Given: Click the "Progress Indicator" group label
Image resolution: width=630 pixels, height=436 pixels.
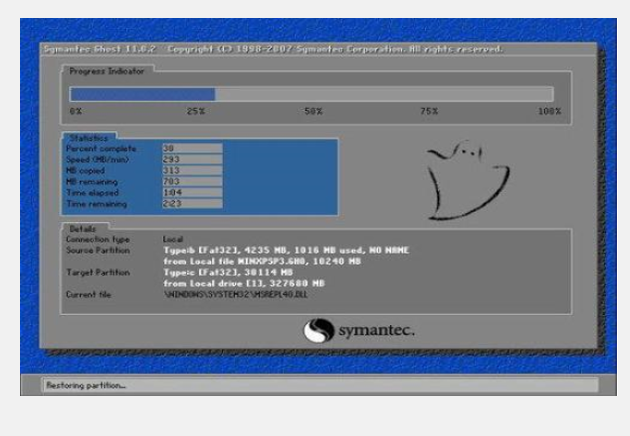Looking at the screenshot, I should (106, 71).
